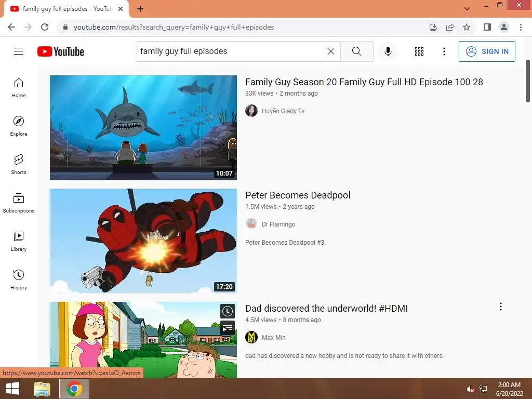Clear the search query with X

[331, 51]
